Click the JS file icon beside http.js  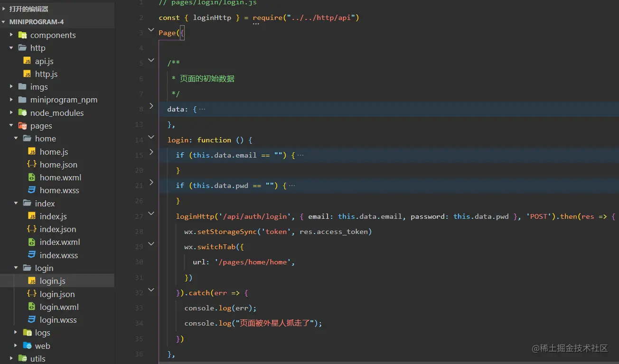(x=27, y=74)
